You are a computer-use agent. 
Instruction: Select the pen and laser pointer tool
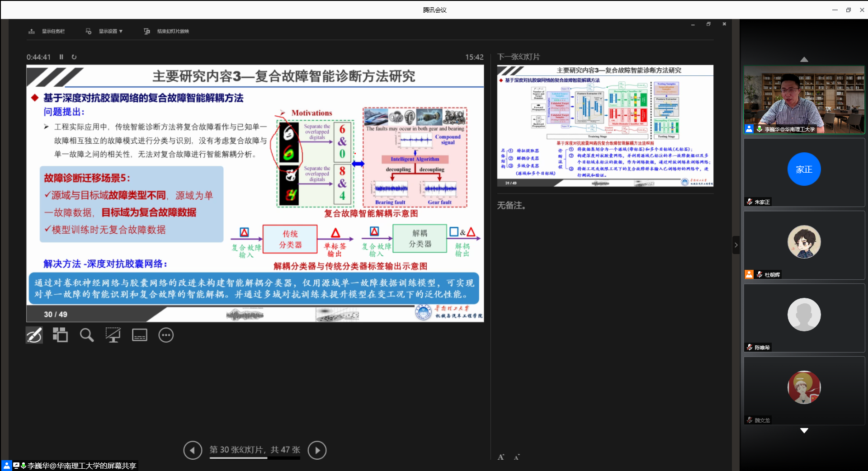pos(34,335)
